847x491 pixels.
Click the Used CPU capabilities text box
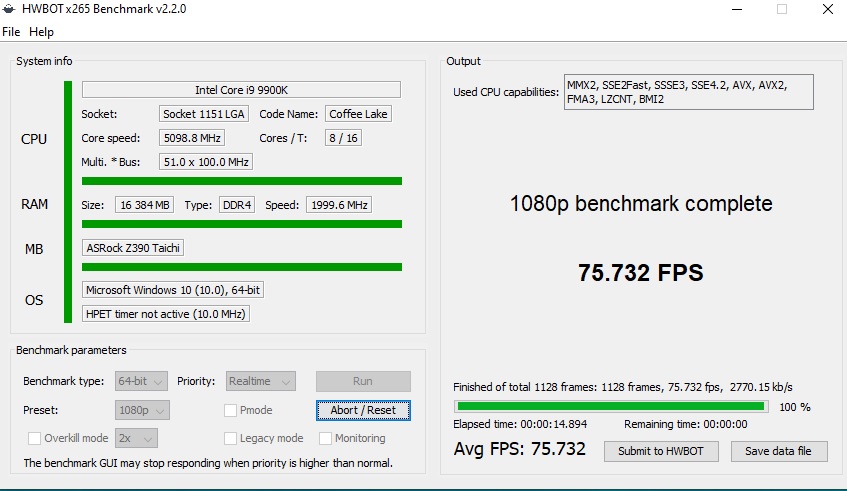(689, 92)
